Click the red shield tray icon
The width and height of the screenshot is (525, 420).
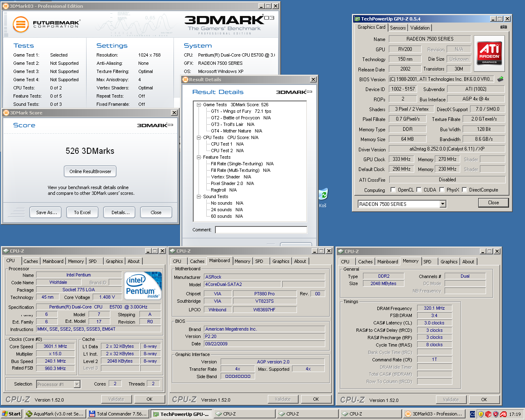[x=495, y=414]
